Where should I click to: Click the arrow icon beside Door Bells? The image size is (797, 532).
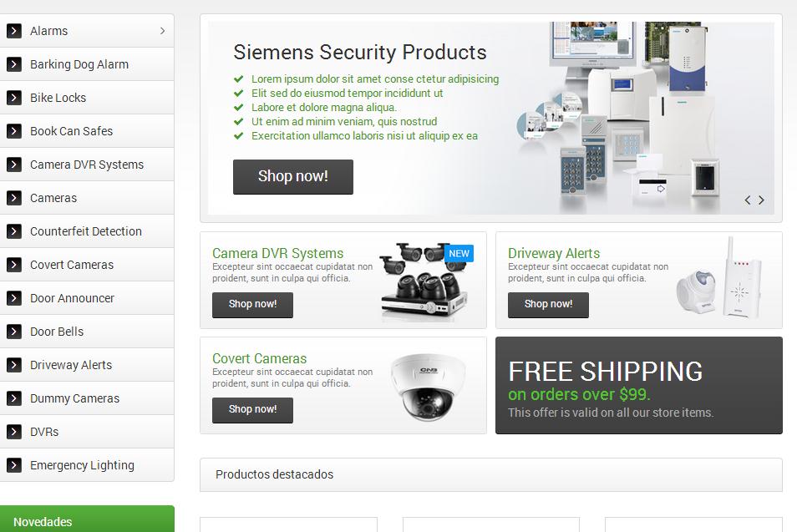click(x=13, y=332)
